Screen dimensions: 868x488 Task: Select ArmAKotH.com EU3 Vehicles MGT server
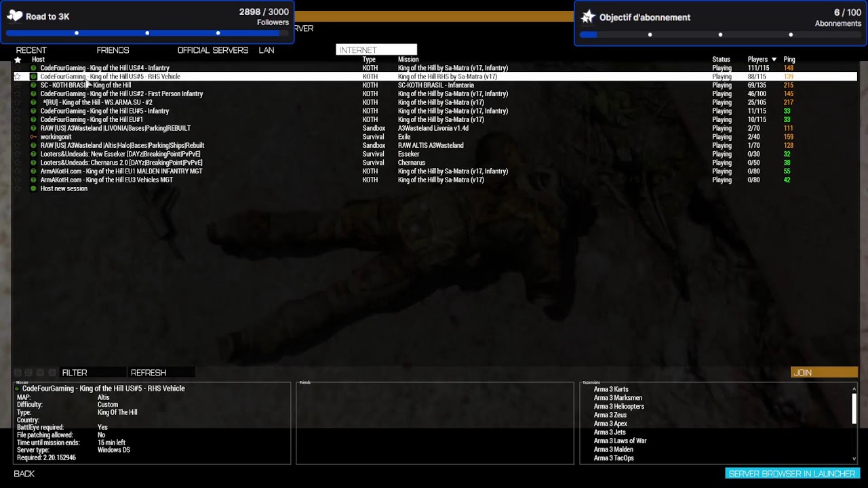(x=434, y=180)
